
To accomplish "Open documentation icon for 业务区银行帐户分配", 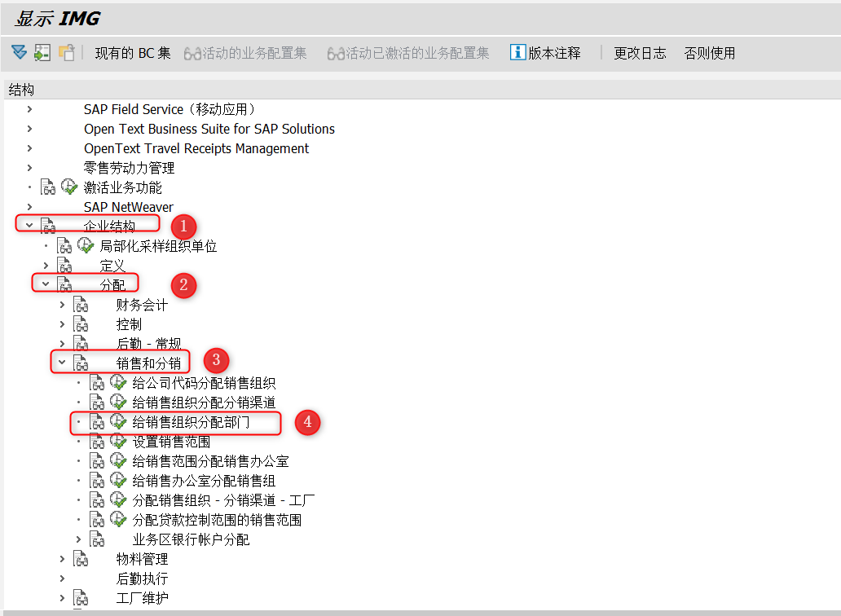I will 97,539.
